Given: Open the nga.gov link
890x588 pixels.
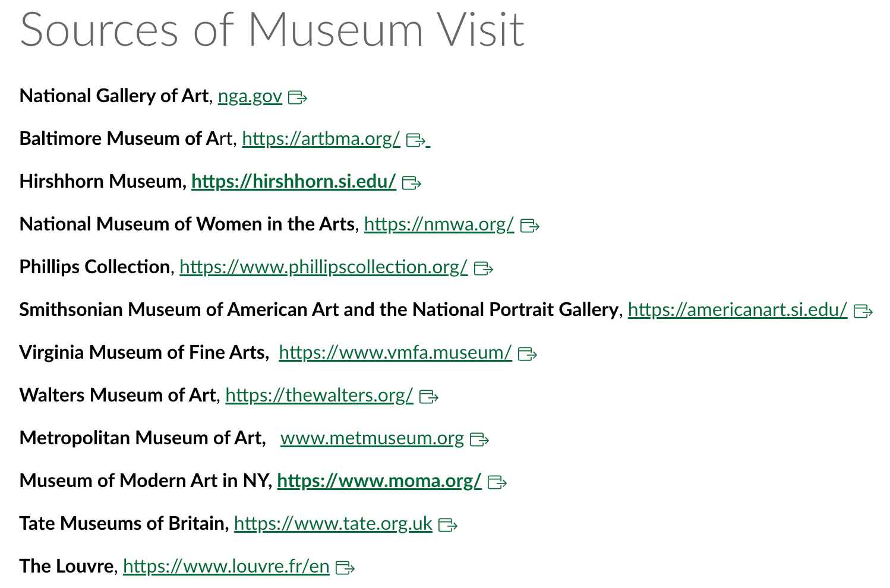Looking at the screenshot, I should click(250, 96).
